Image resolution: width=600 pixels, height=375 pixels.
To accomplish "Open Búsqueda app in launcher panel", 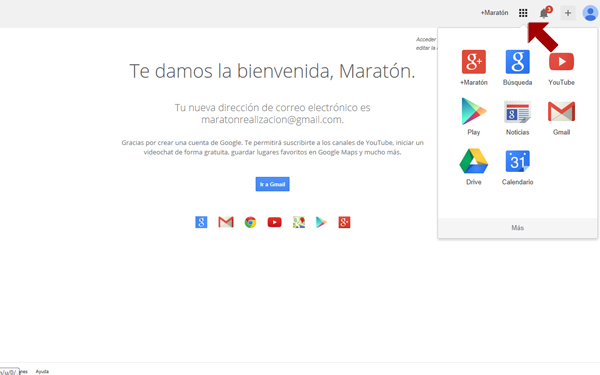I will 517,67.
